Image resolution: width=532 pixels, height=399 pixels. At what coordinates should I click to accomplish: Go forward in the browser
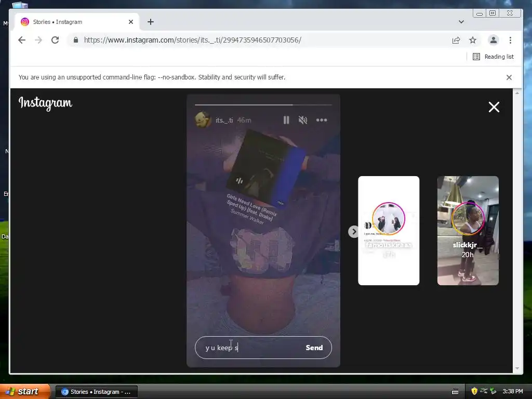pos(38,40)
